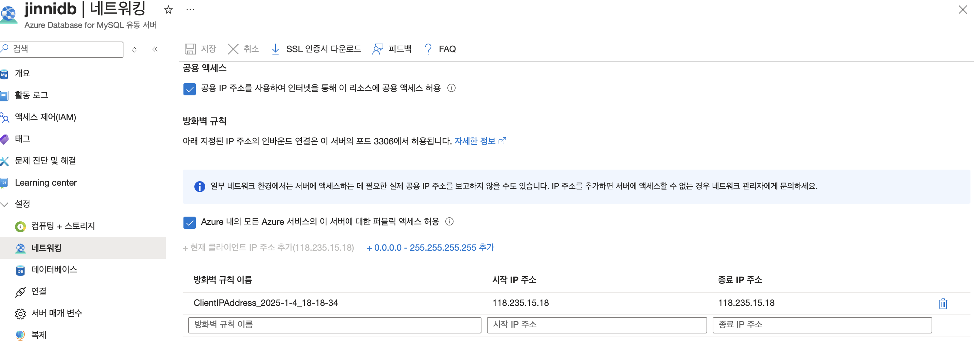This screenshot has height=344, width=980.
Task: Click the 방화벽 규칙 이름 input field
Action: pos(335,325)
